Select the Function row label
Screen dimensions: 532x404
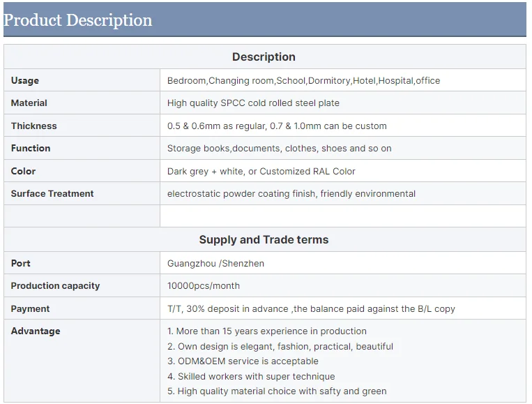pos(31,148)
